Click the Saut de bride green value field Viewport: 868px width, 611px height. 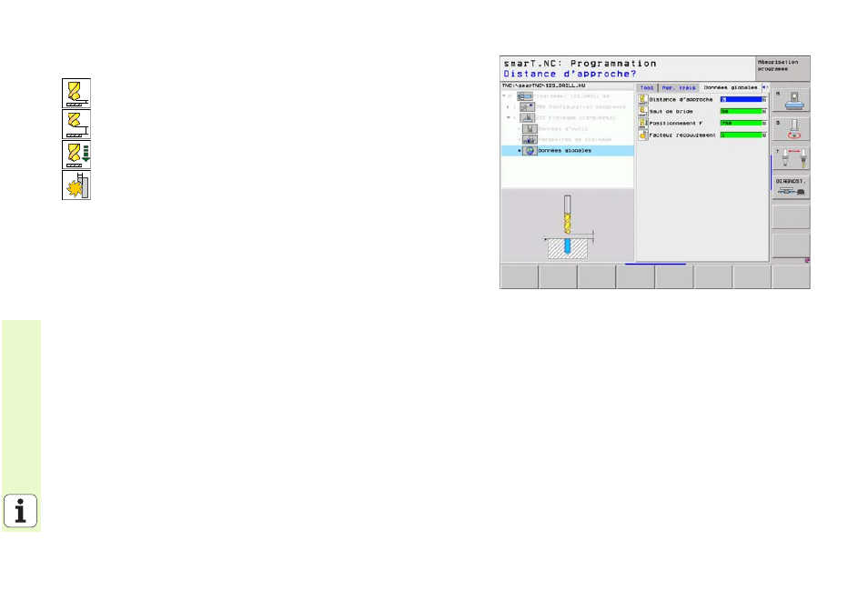coord(741,111)
